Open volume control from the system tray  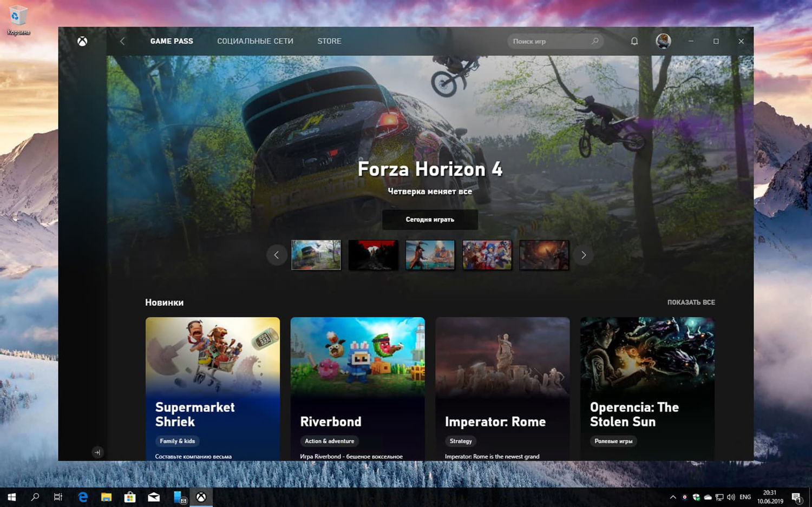pos(731,497)
